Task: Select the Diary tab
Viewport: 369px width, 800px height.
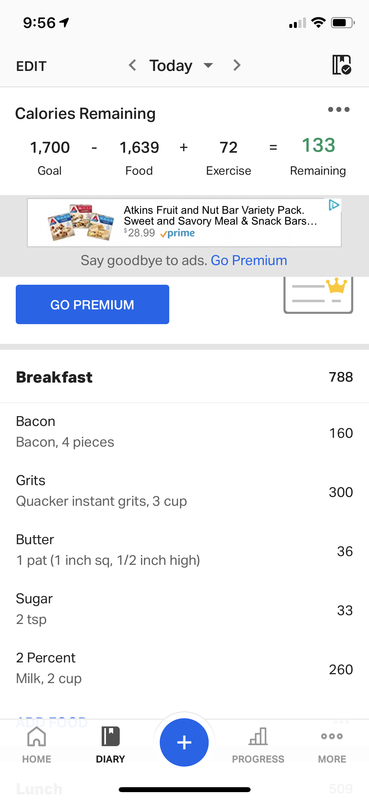Action: [110, 745]
